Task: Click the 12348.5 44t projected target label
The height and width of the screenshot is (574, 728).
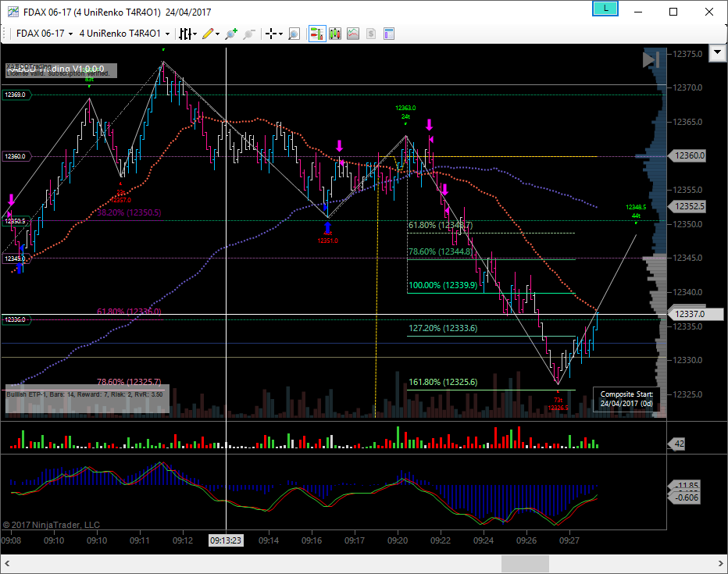Action: click(x=636, y=211)
